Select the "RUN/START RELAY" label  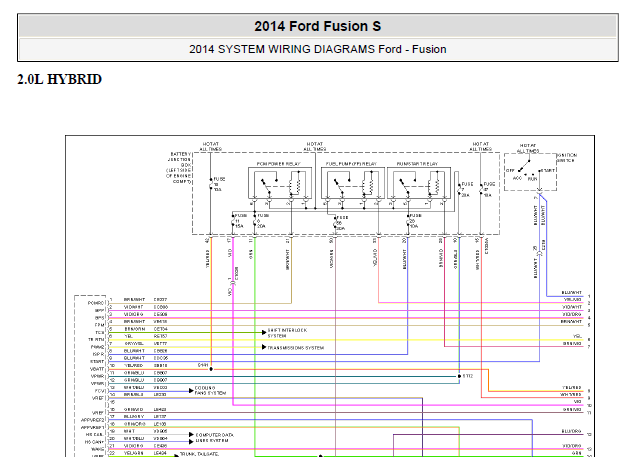click(x=417, y=164)
